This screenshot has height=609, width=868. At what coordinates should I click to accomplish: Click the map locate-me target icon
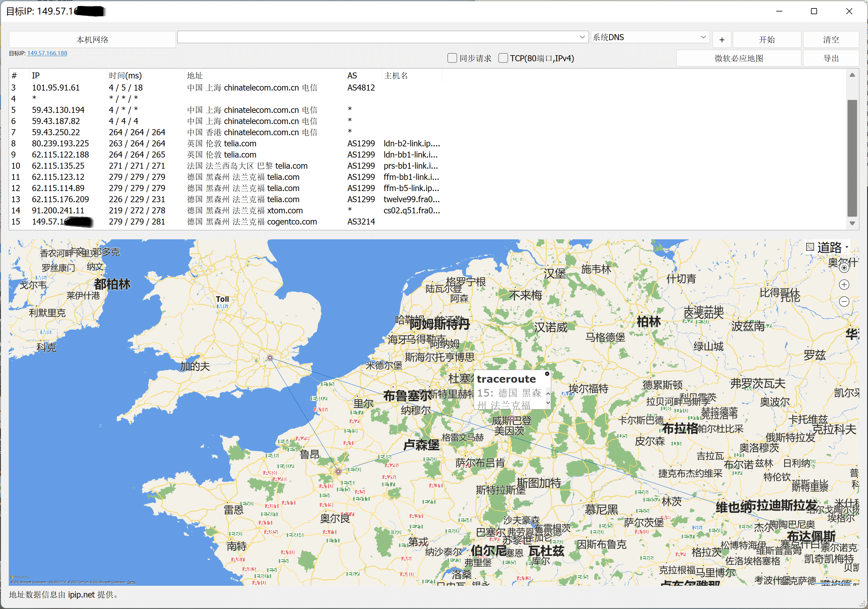844,268
